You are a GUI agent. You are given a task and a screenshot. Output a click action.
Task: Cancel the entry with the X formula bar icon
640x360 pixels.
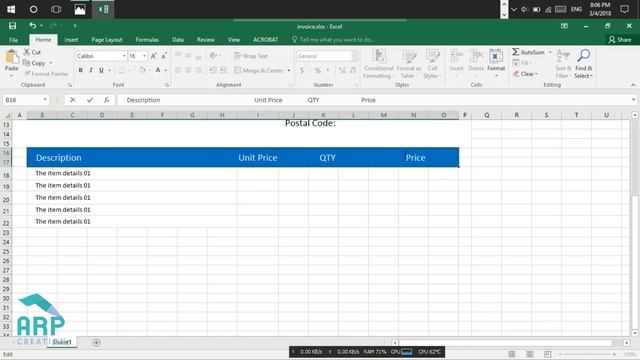(73, 100)
